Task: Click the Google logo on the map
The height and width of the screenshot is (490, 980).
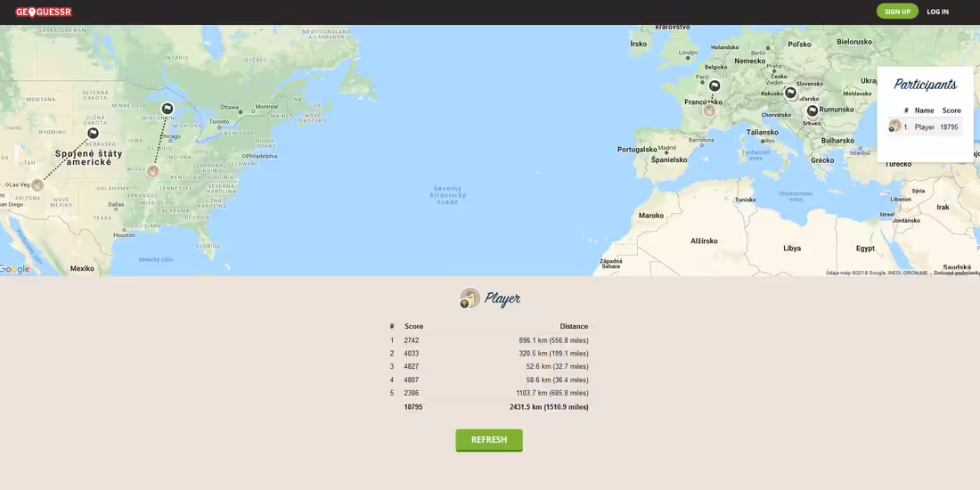Action: coord(15,269)
